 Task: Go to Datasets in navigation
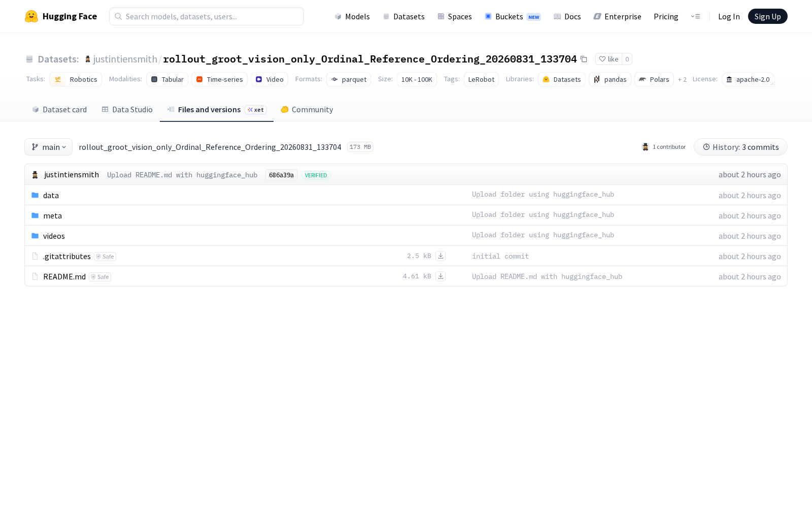pos(403,16)
